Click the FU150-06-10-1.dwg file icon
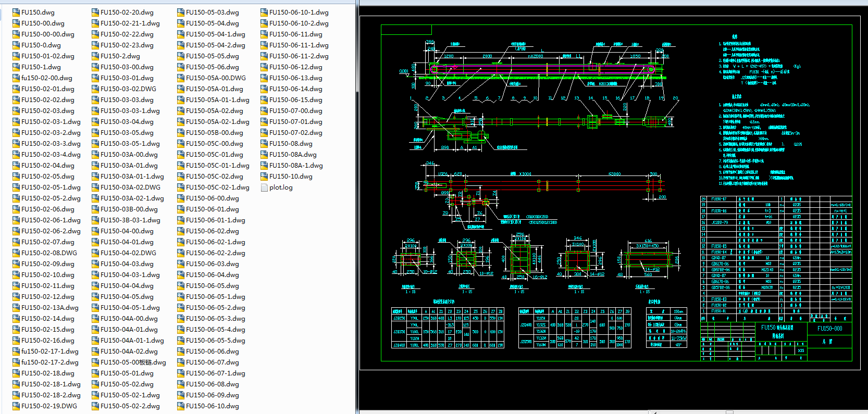The image size is (868, 414). click(x=264, y=12)
